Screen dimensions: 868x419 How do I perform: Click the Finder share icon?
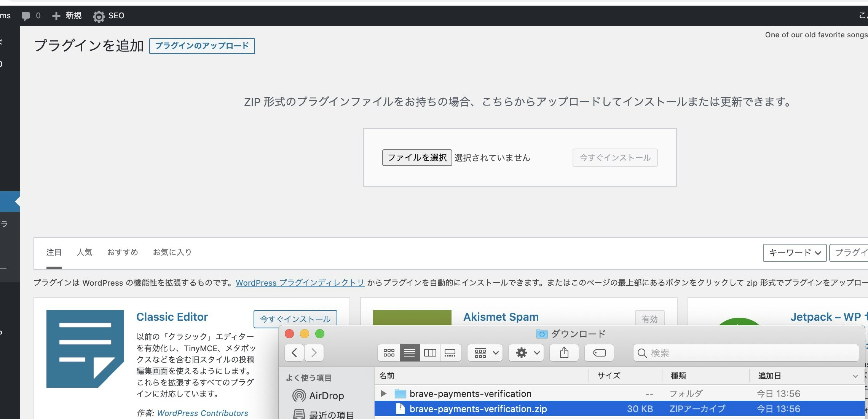pyautogui.click(x=564, y=353)
